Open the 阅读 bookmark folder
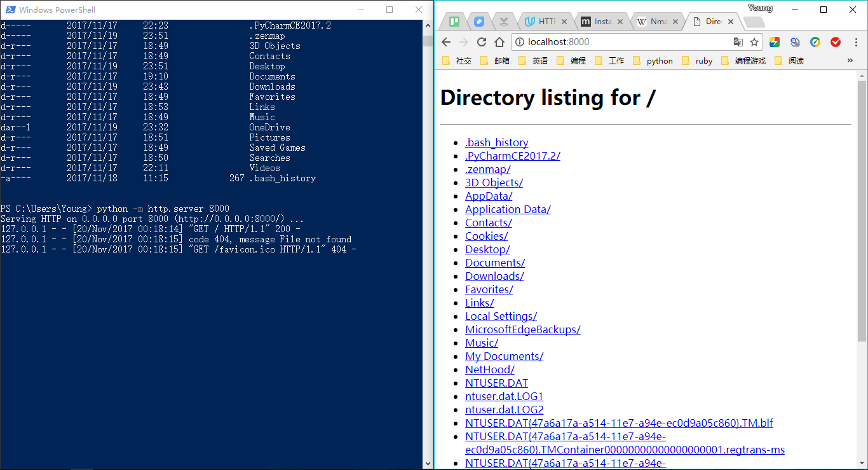Viewport: 868px width, 470px height. coord(790,60)
